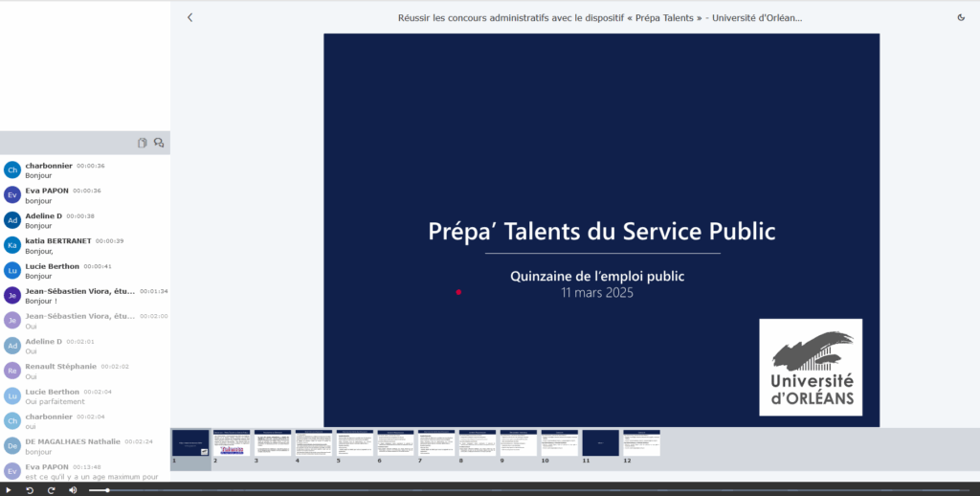Click the 'est ce qu'il y a un age maximum pour' message
The image size is (980, 496).
pyautogui.click(x=92, y=477)
